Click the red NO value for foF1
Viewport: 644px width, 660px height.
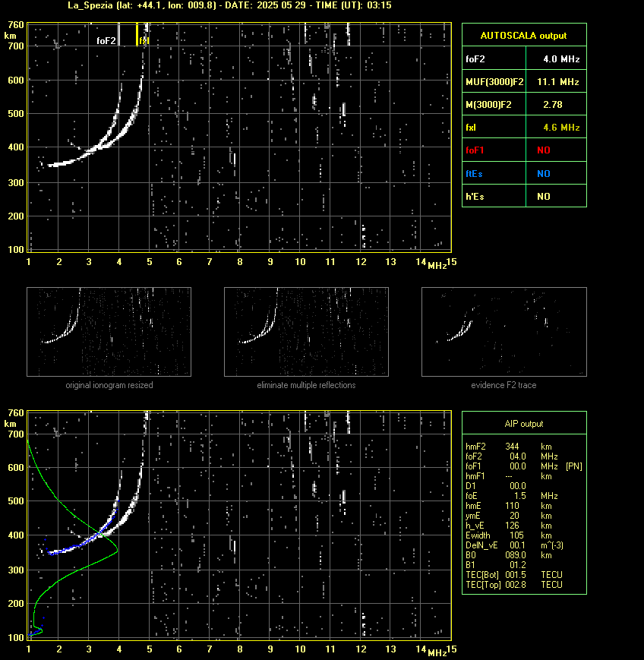pyautogui.click(x=544, y=150)
